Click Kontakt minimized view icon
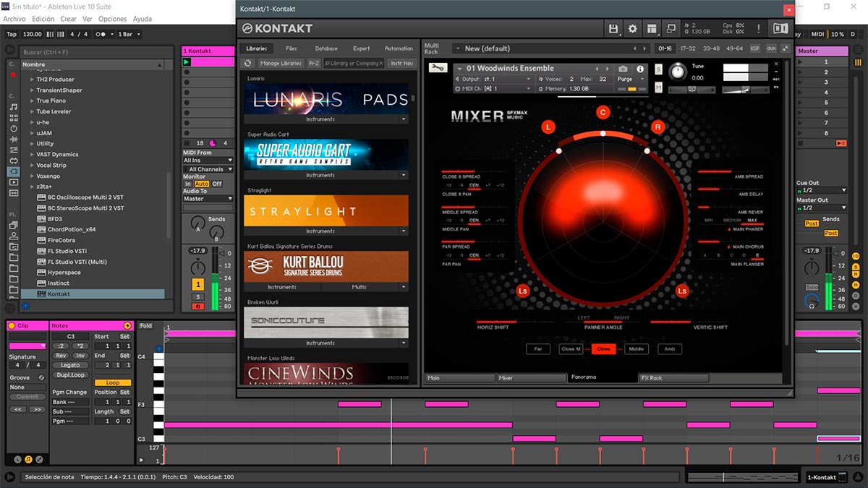This screenshot has height=488, width=868. coord(671,29)
